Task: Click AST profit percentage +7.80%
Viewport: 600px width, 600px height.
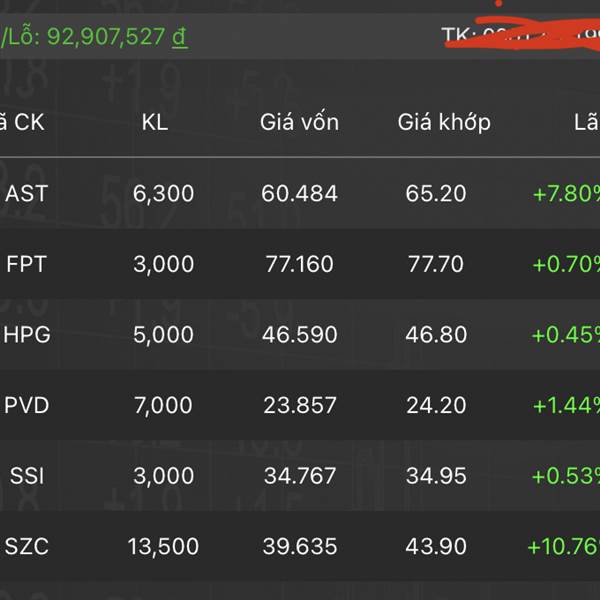Action: click(x=566, y=194)
